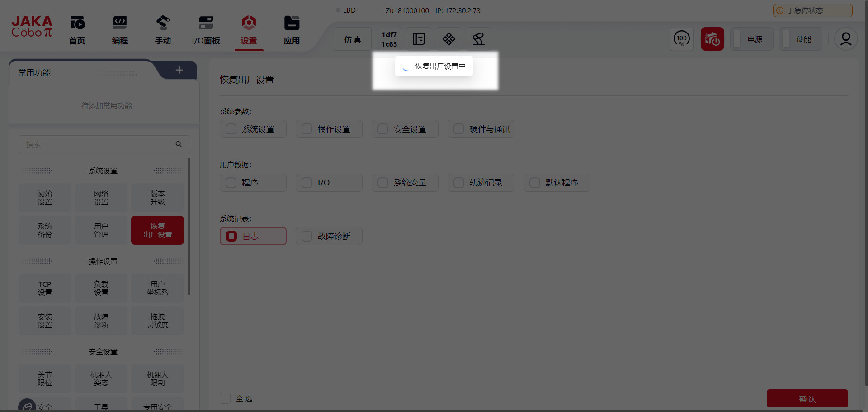868x412 pixels.
Task: Uncheck the 日志 checkbox
Action: click(231, 236)
